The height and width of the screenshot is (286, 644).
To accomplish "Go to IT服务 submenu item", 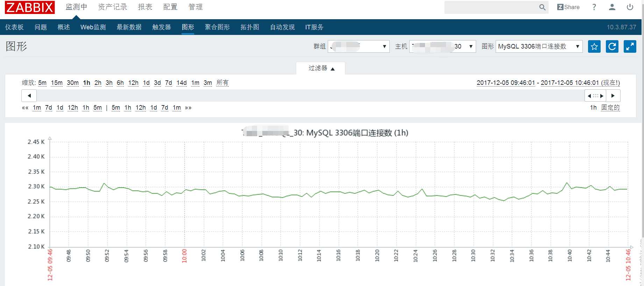I will (x=314, y=27).
